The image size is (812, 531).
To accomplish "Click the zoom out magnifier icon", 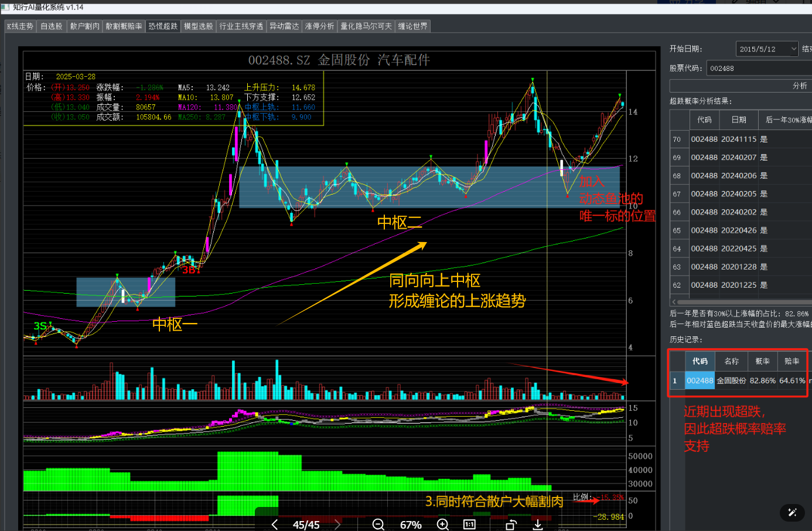I will click(378, 525).
